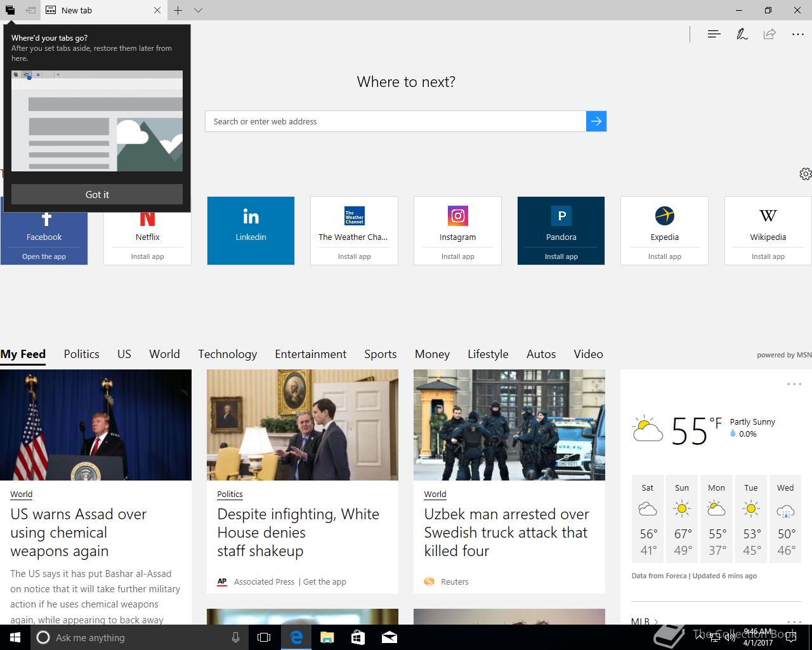Click Open the app under Facebook

[44, 256]
